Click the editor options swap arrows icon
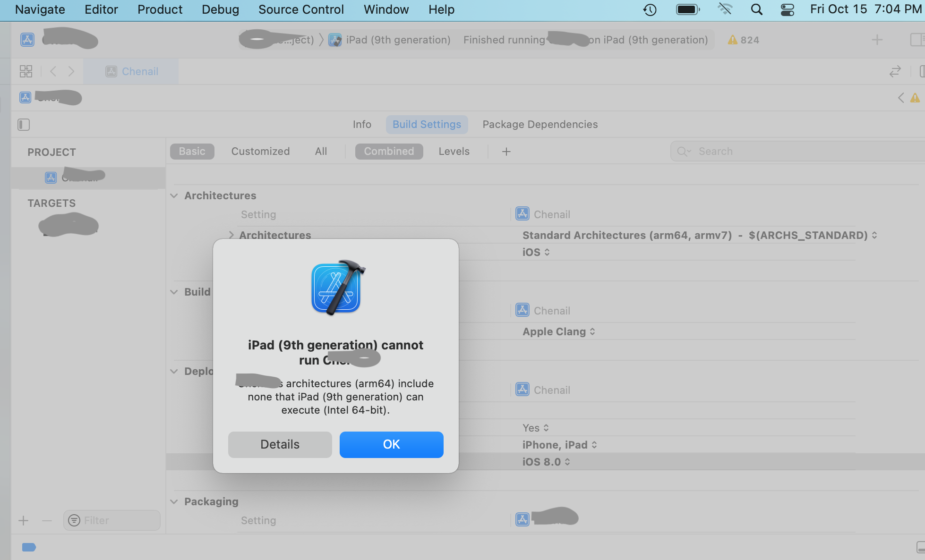Viewport: 925px width, 560px height. [895, 71]
